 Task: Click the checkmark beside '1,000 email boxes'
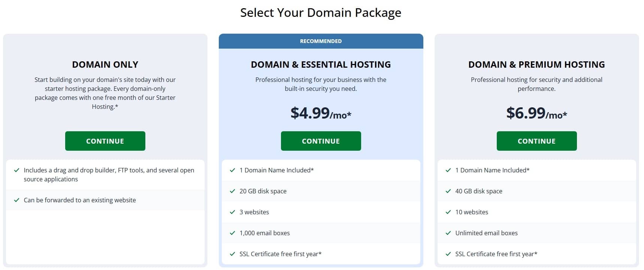click(x=232, y=233)
